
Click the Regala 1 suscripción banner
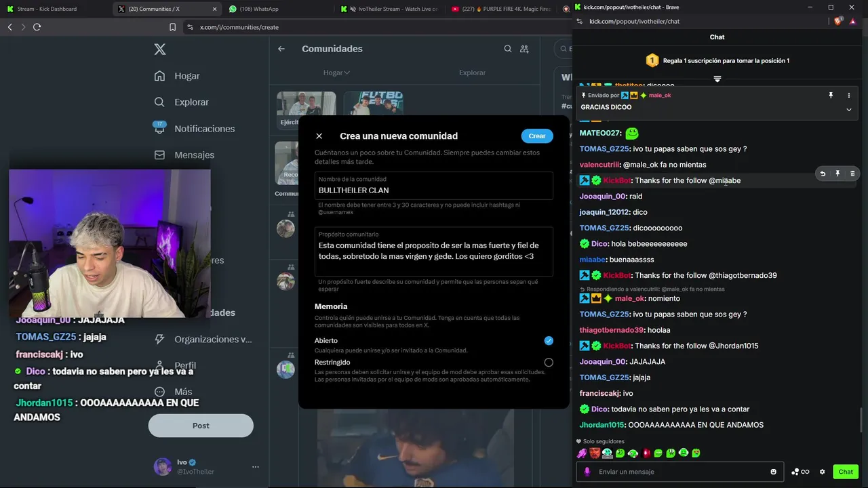pyautogui.click(x=717, y=60)
